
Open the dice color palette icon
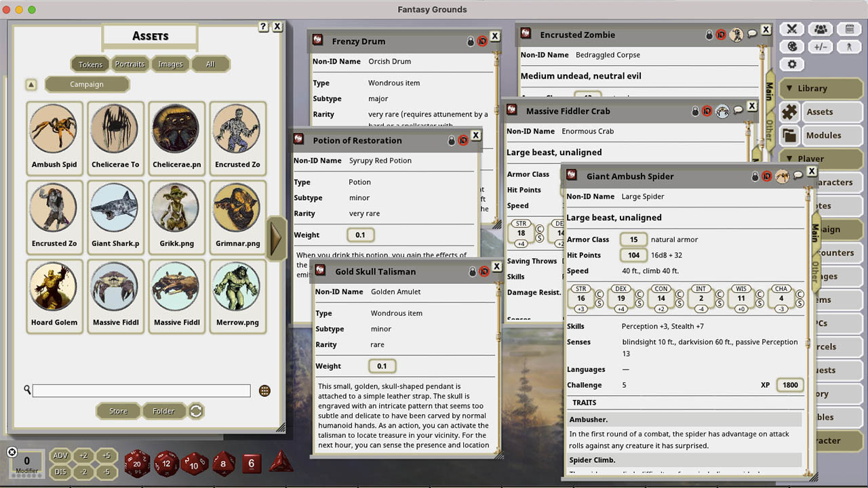pos(791,47)
